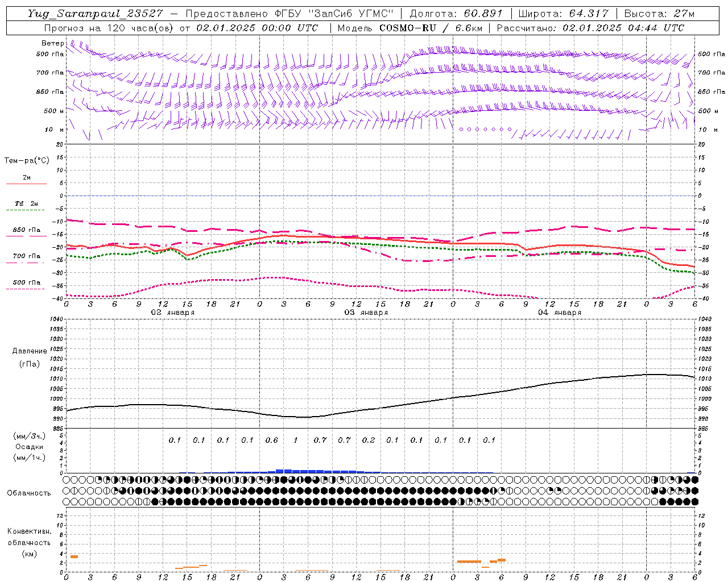
Task: Click the '(гПа)' unit label under Давление
Action: pos(30,364)
